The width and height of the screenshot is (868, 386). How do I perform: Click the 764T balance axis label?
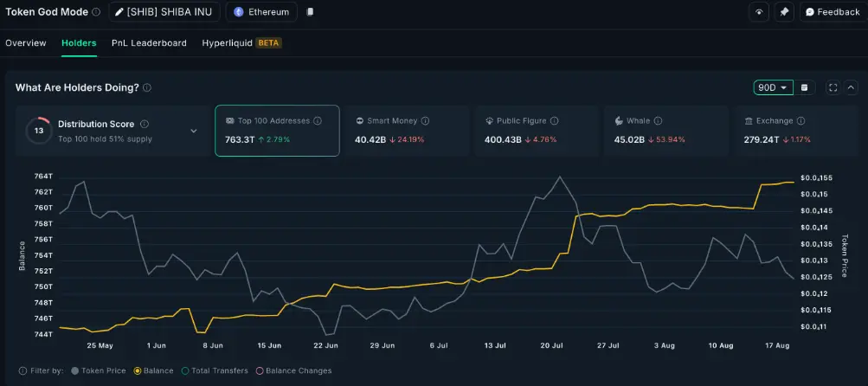tap(44, 176)
